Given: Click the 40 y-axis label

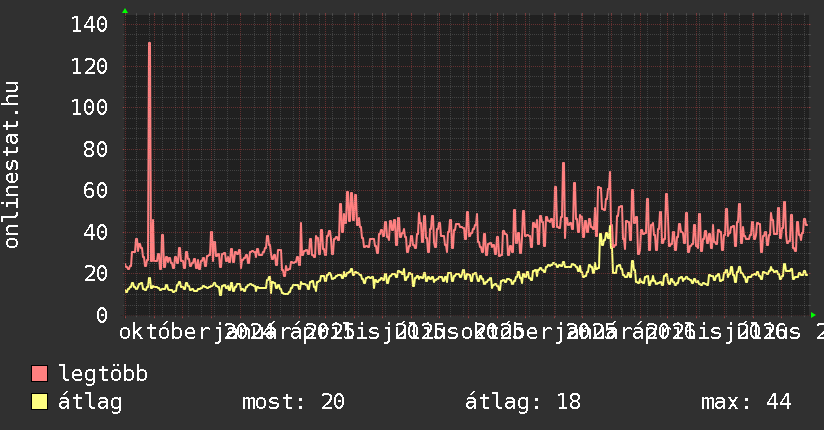Looking at the screenshot, I should 96,232.
